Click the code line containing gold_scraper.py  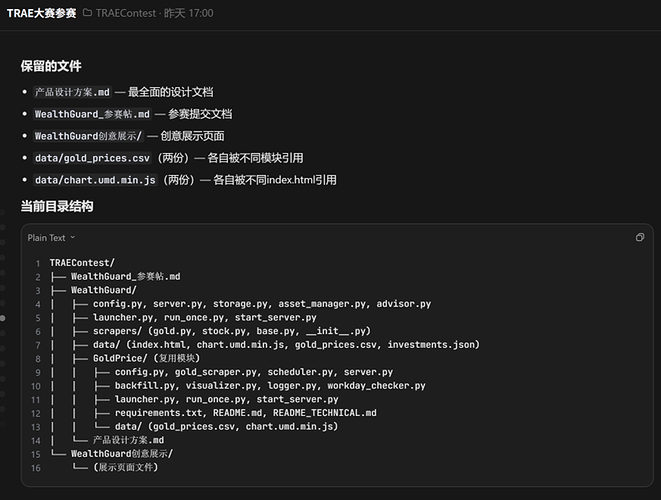pyautogui.click(x=254, y=372)
